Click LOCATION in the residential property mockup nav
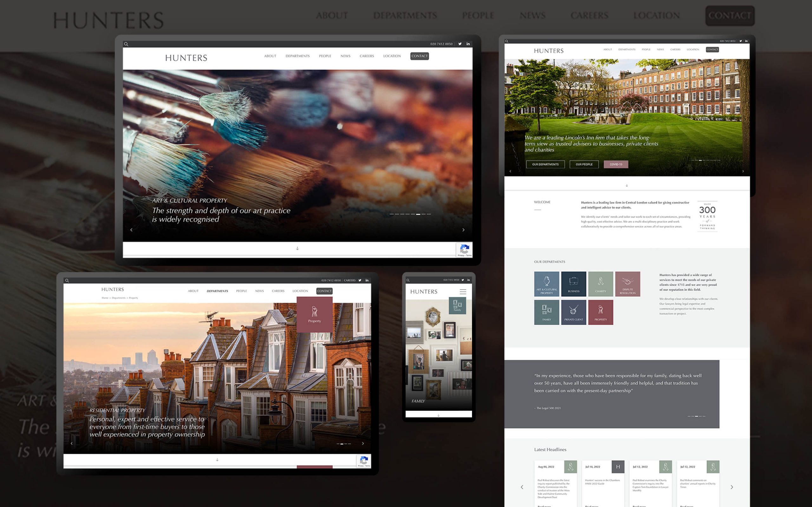Image resolution: width=812 pixels, height=507 pixels. (300, 291)
